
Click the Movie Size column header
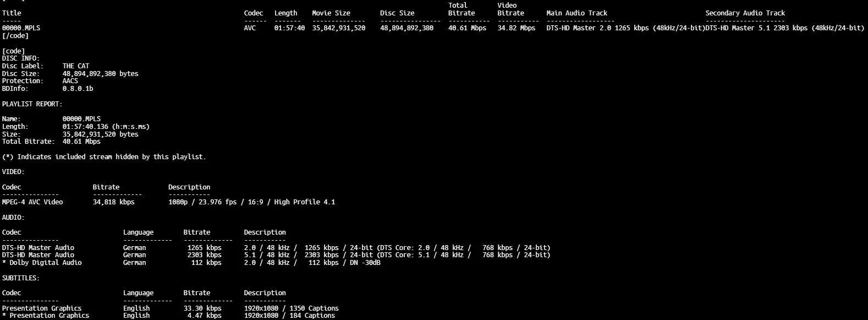[x=331, y=13]
